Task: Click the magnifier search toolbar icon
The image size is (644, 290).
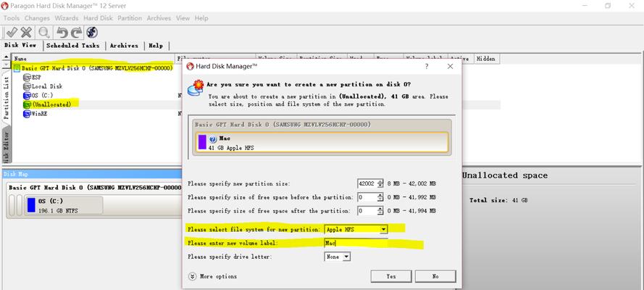Action: pyautogui.click(x=44, y=33)
